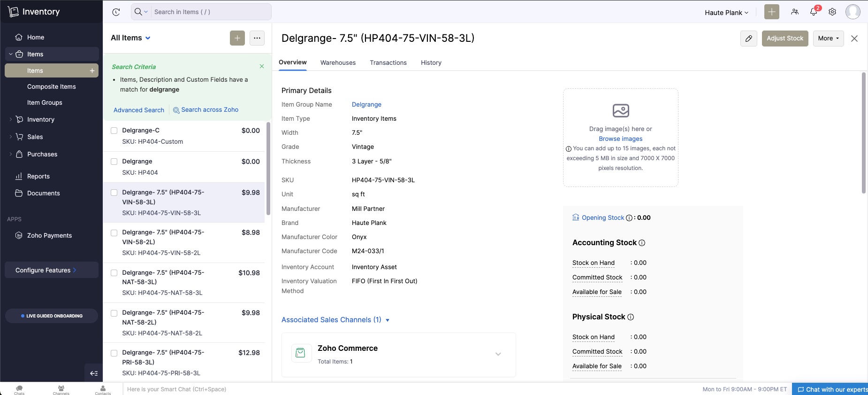The image size is (868, 395).
Task: Open the Delgrange item group link
Action: click(x=366, y=105)
